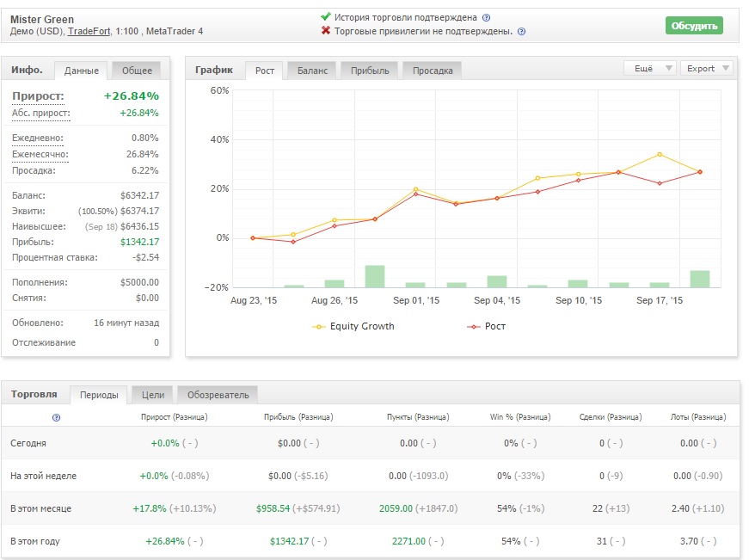Toggle the red Рост legend series

coord(486,326)
